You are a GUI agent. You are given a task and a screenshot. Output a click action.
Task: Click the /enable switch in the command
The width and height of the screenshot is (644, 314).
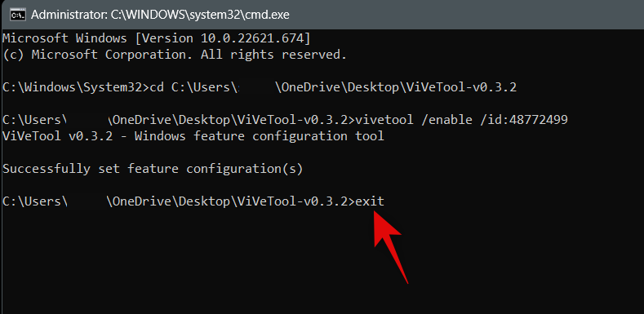pyautogui.click(x=446, y=120)
